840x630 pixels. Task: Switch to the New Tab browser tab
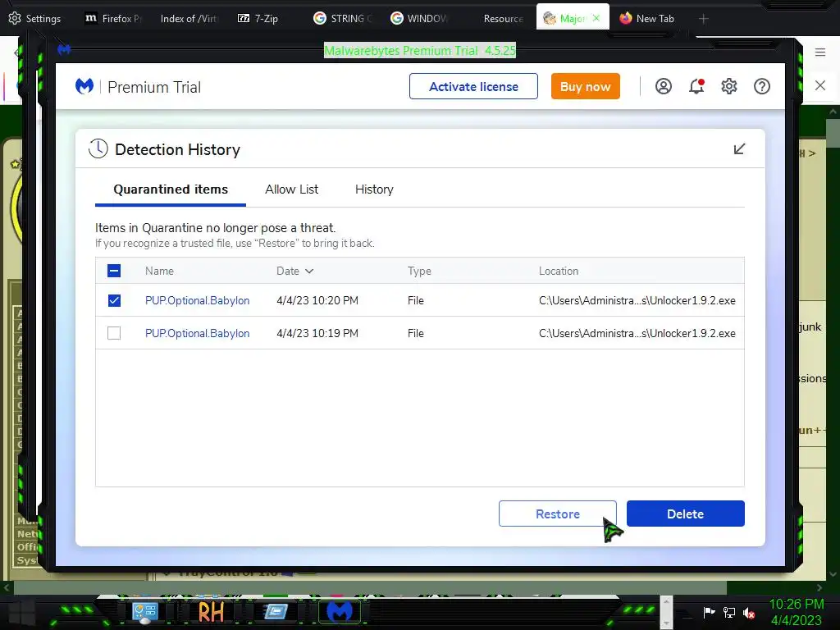tap(647, 18)
